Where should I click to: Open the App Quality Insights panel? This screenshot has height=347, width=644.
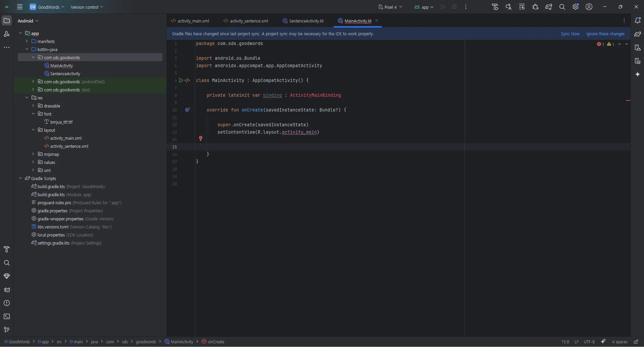(7, 276)
